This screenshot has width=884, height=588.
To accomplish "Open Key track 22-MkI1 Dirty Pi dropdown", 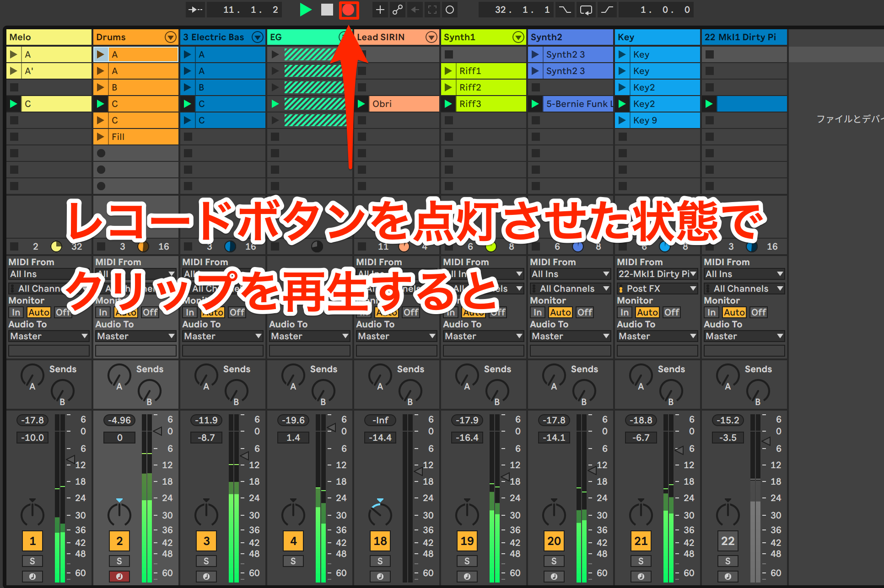I will click(658, 274).
